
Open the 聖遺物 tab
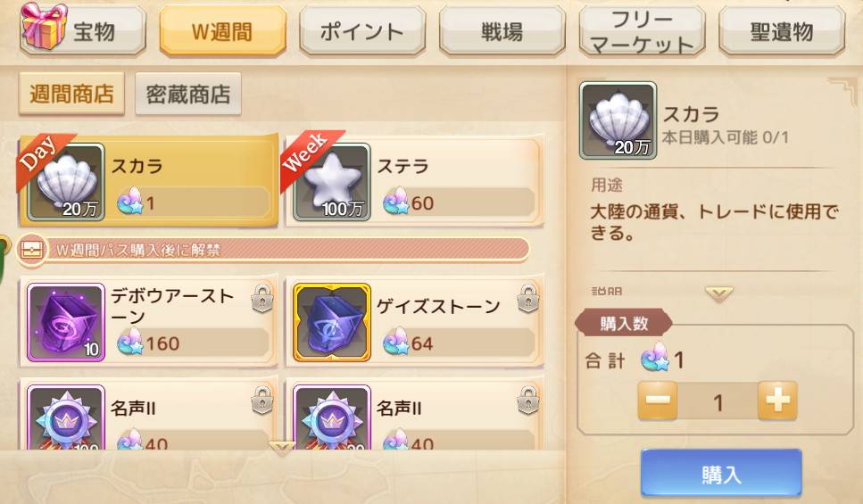(x=782, y=31)
